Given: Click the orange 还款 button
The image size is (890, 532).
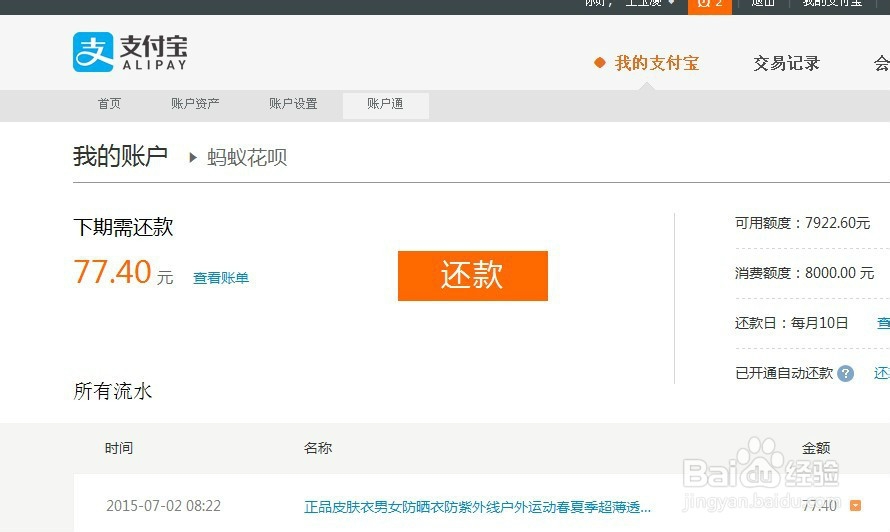Looking at the screenshot, I should pos(473,275).
